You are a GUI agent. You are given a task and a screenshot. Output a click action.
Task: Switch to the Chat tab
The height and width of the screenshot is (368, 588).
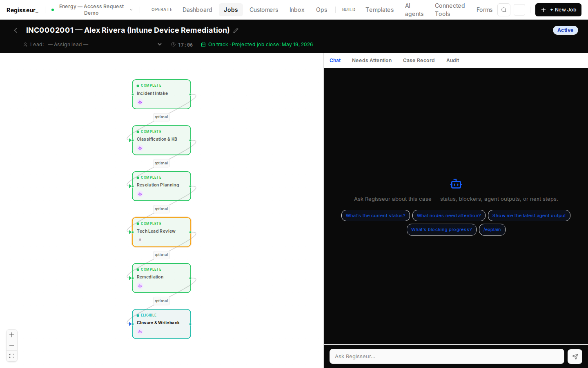click(335, 61)
